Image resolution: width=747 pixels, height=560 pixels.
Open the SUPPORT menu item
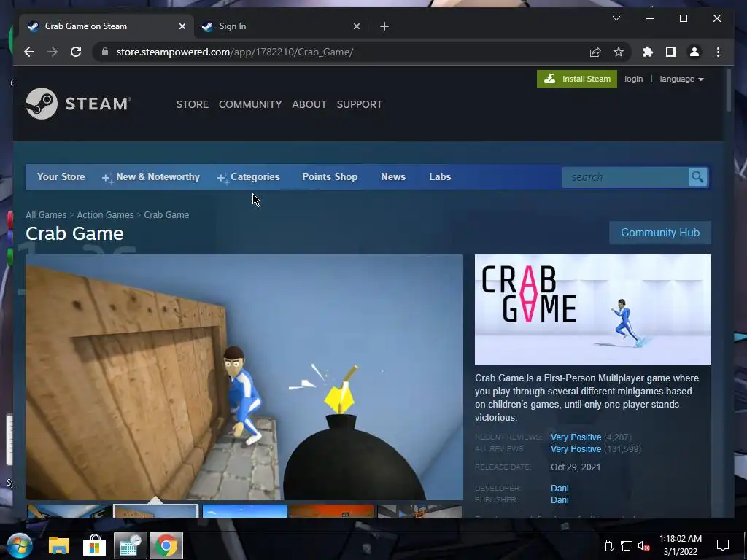click(359, 104)
